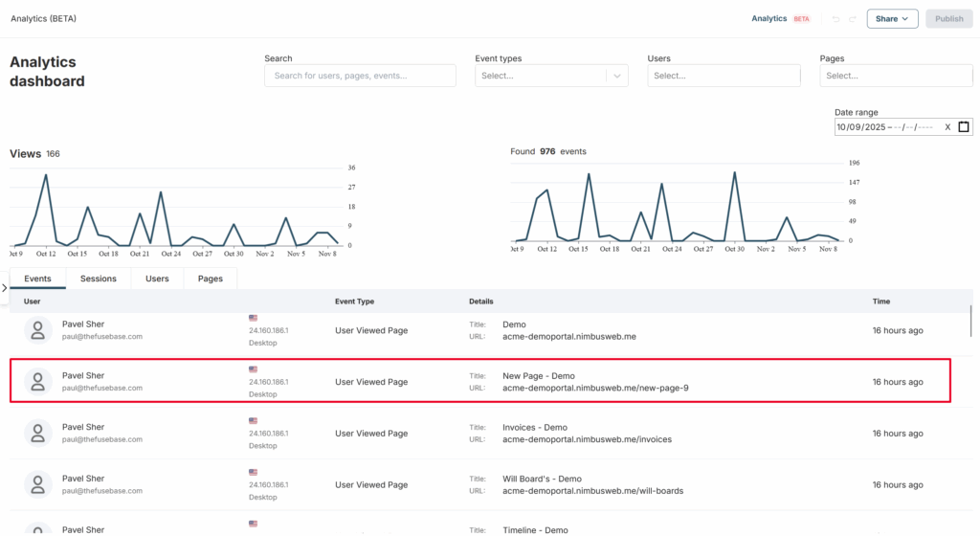
Task: Click the redo arrow icon
Action: tap(853, 19)
